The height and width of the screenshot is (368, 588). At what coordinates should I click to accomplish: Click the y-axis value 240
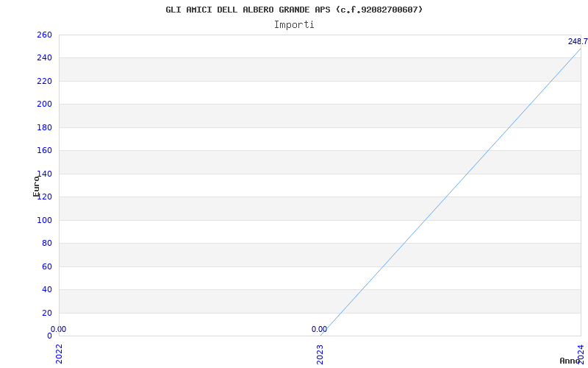[44, 58]
